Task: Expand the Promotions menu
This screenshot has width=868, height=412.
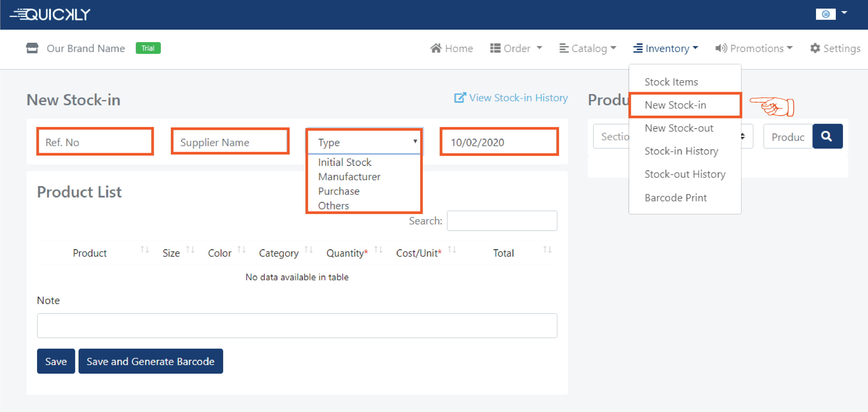Action: 754,48
